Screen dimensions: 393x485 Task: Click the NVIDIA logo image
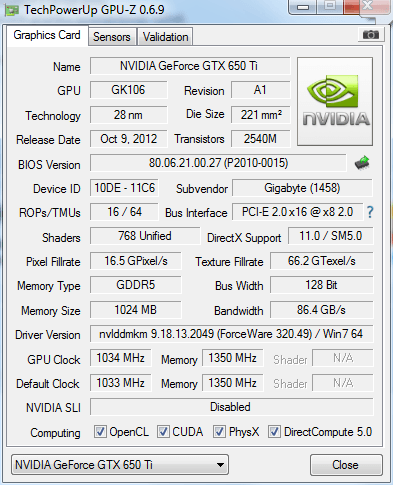[335, 101]
